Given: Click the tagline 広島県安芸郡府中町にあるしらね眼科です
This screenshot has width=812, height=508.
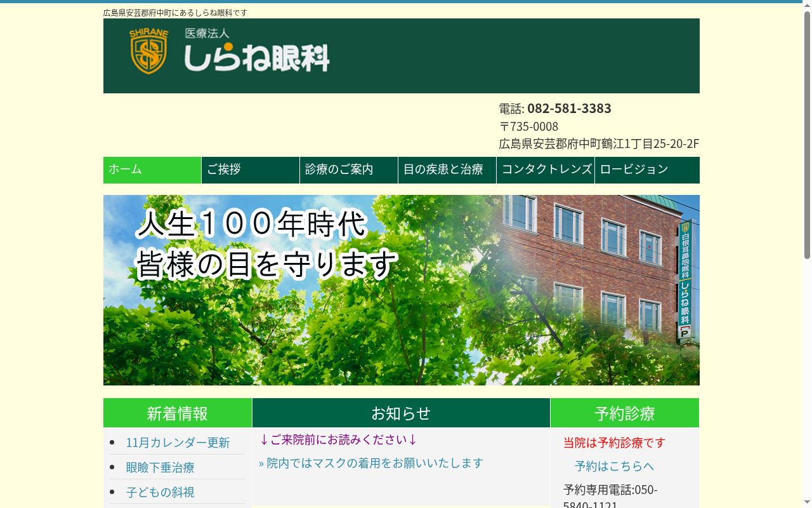Looking at the screenshot, I should [x=175, y=13].
